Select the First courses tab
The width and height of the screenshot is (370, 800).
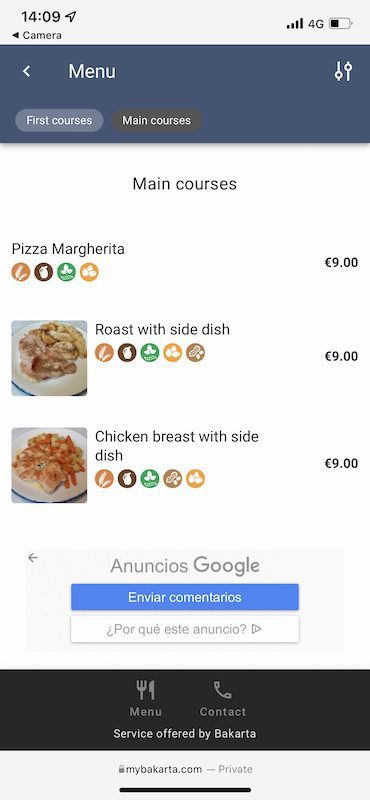[x=59, y=120]
